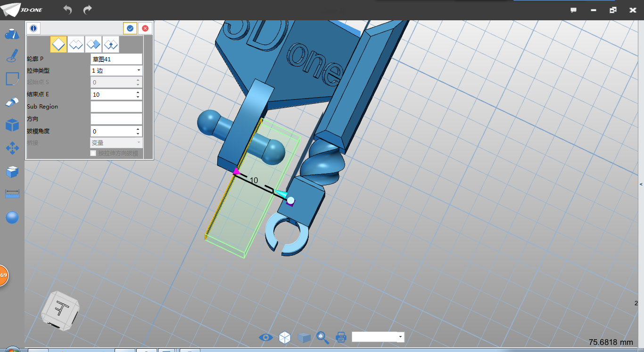Open the material sphere tool
The image size is (644, 352).
tap(12, 218)
